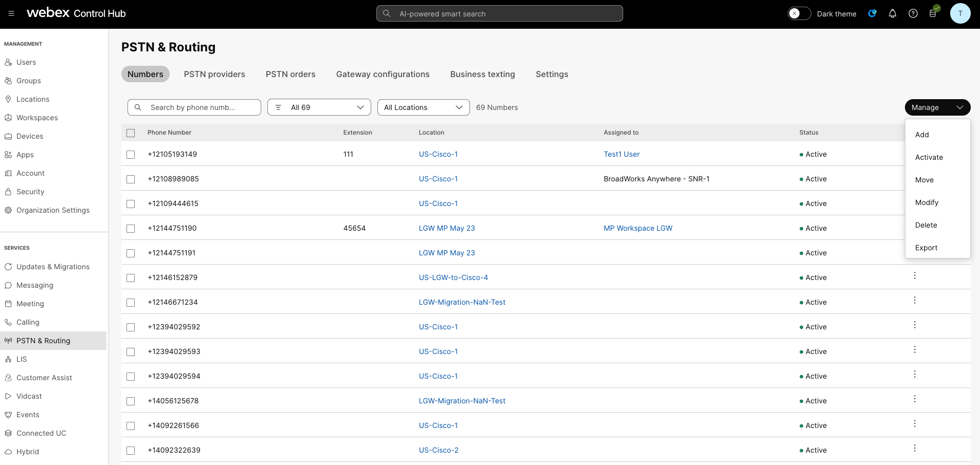Screen dimensions: 980x465
Task: Open more options for +12394029592 row
Action: [915, 325]
